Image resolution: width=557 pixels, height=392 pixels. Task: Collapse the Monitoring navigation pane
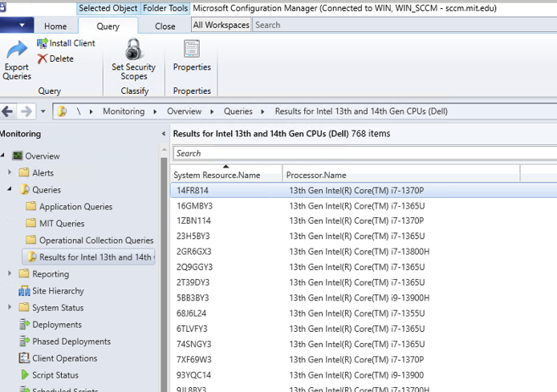click(164, 134)
